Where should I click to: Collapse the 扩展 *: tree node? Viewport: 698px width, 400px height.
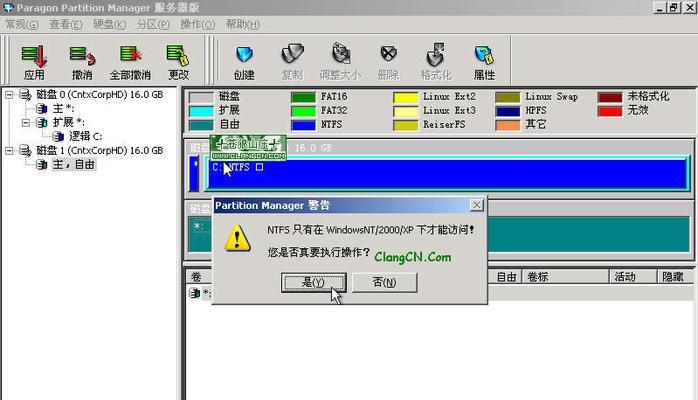tap(26, 122)
